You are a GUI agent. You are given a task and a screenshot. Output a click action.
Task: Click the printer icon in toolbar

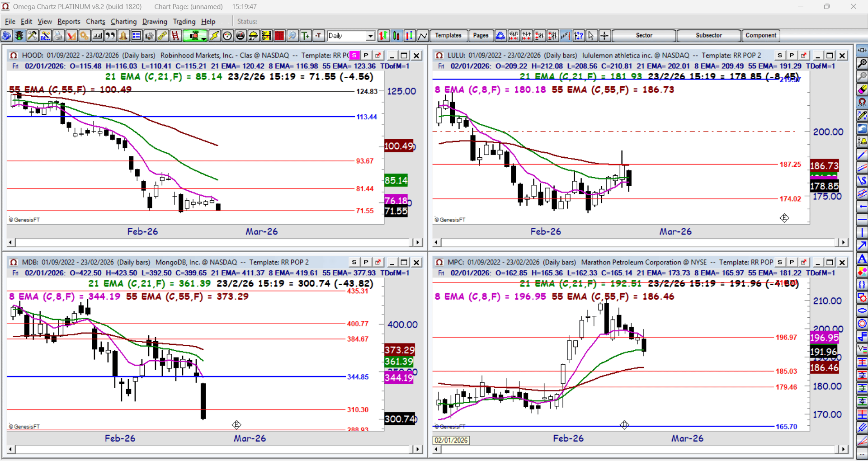(58, 36)
